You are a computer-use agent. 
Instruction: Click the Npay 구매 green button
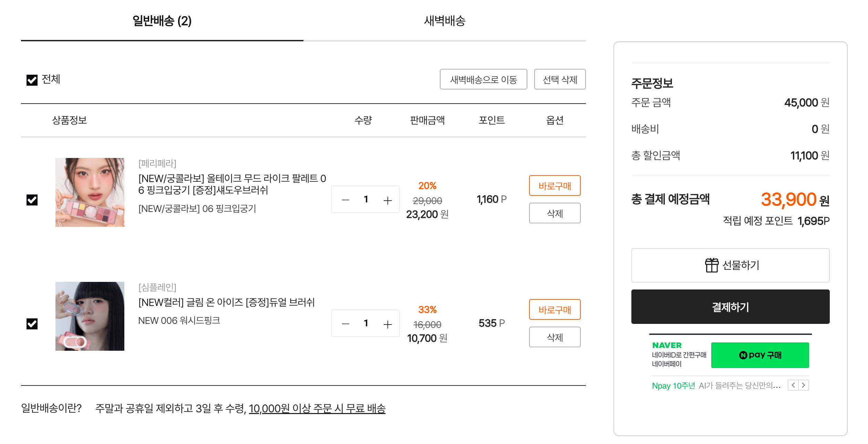click(760, 355)
